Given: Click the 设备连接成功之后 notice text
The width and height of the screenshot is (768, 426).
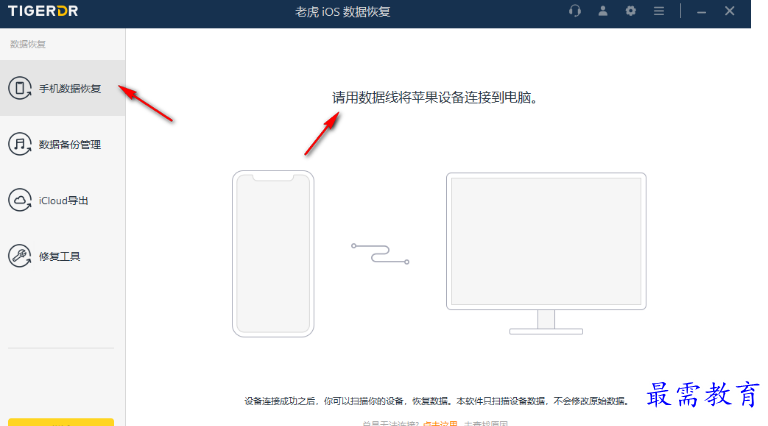Looking at the screenshot, I should tap(436, 401).
